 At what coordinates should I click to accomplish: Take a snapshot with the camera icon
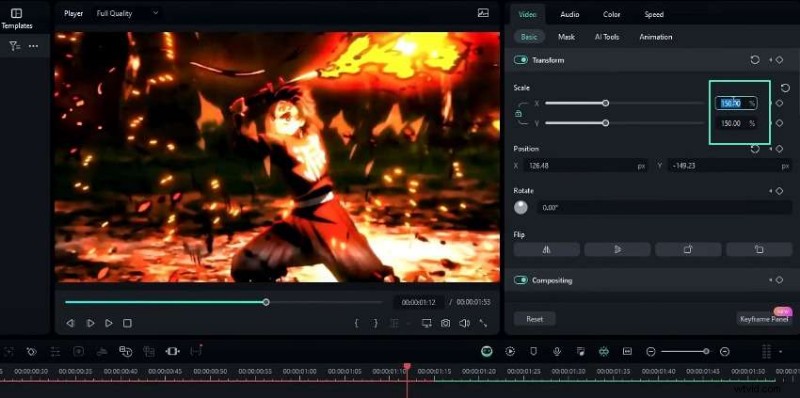(x=445, y=323)
